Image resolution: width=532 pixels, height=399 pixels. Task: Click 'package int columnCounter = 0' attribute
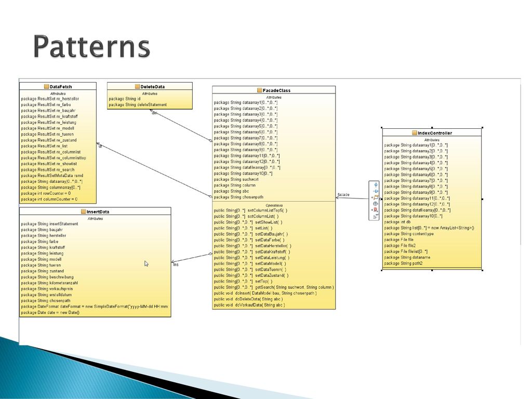(x=49, y=199)
